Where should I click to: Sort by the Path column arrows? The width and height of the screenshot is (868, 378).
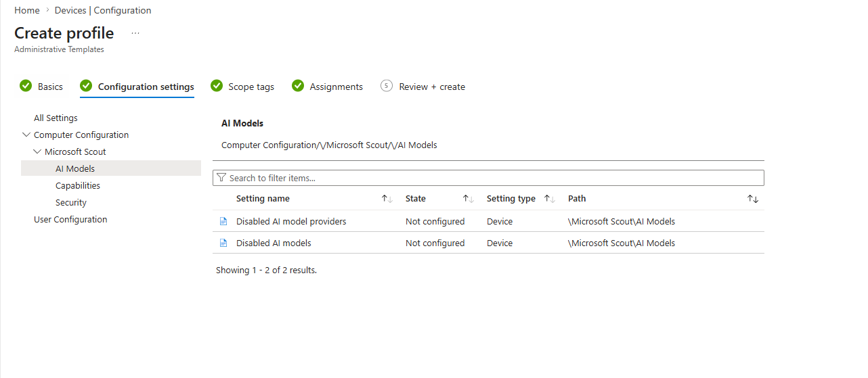(753, 199)
